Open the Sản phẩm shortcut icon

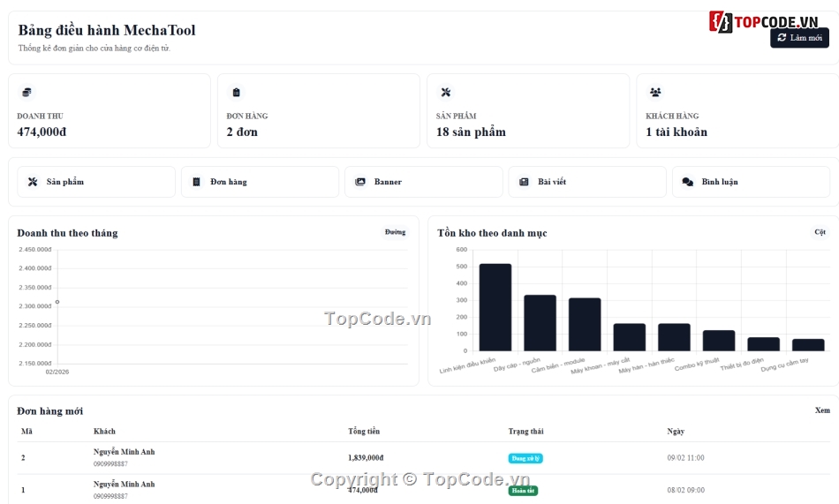pos(33,182)
